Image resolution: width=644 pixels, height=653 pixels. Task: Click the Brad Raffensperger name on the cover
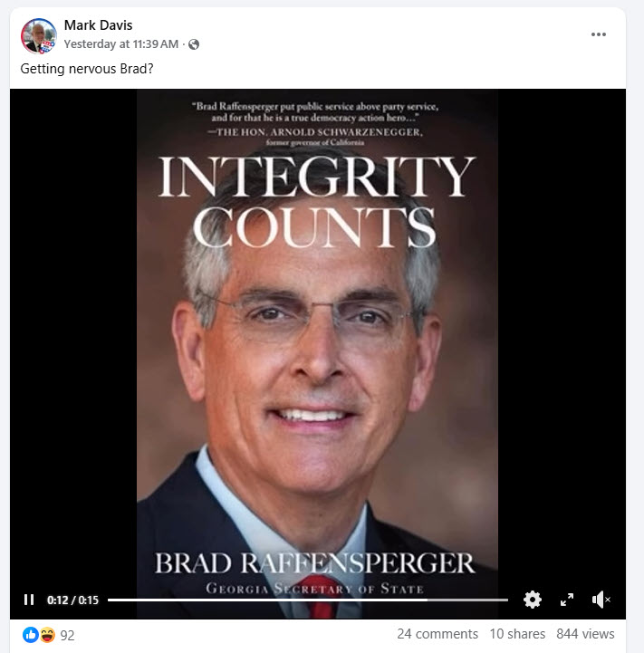[x=314, y=563]
